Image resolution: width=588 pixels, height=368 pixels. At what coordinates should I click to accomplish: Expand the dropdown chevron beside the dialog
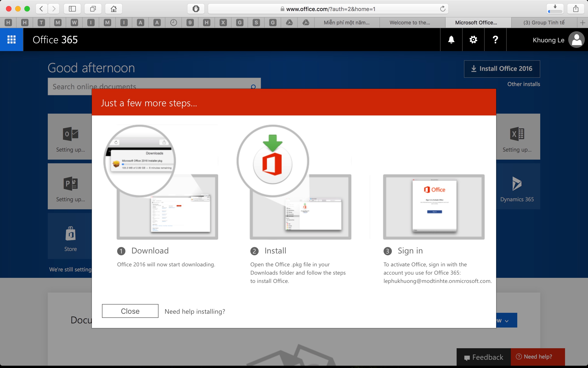click(507, 321)
